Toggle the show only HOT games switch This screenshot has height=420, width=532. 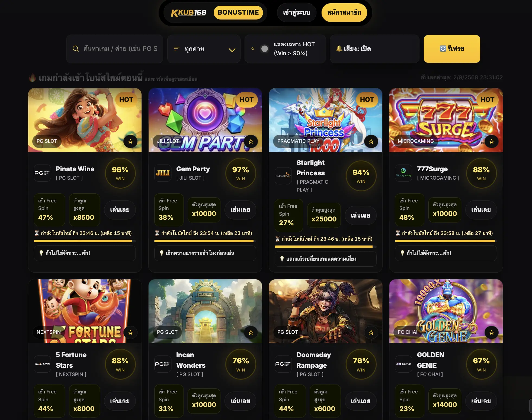pos(264,49)
